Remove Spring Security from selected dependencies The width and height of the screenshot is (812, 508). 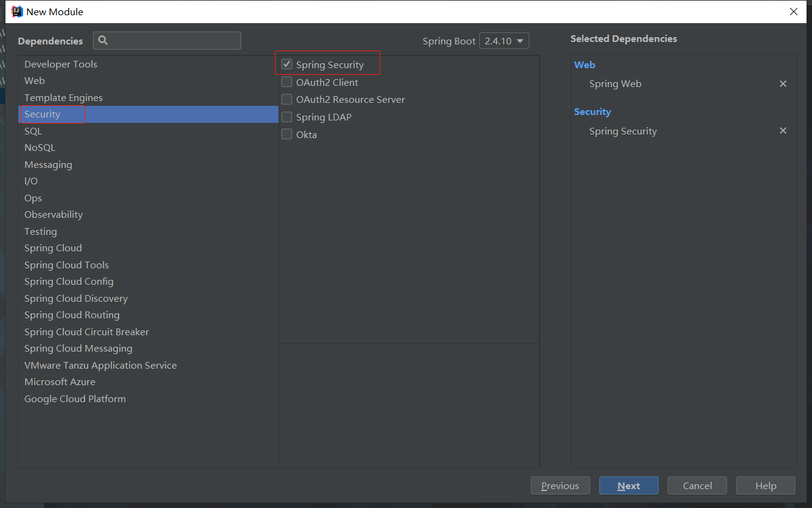(x=783, y=131)
